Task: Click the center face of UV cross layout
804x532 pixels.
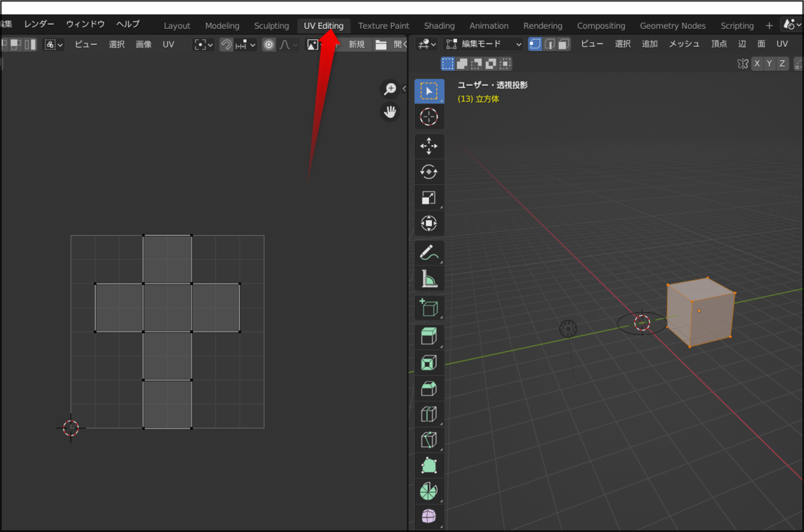Action: [167, 308]
